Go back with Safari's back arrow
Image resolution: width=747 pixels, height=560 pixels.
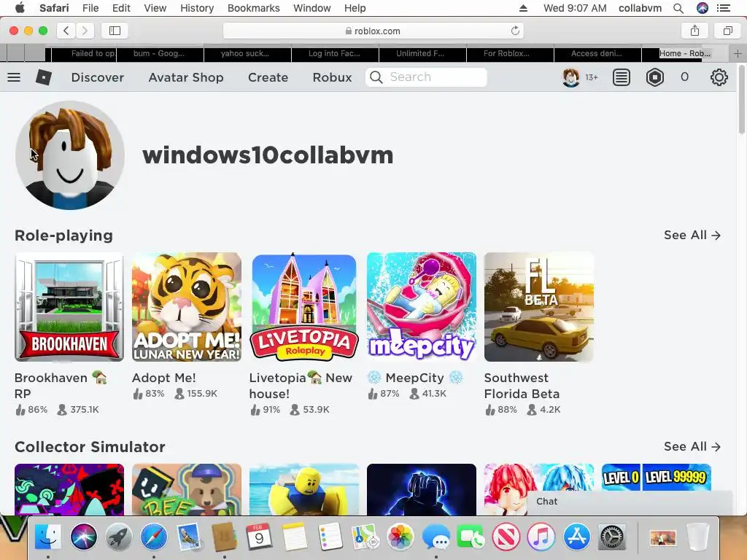[66, 31]
